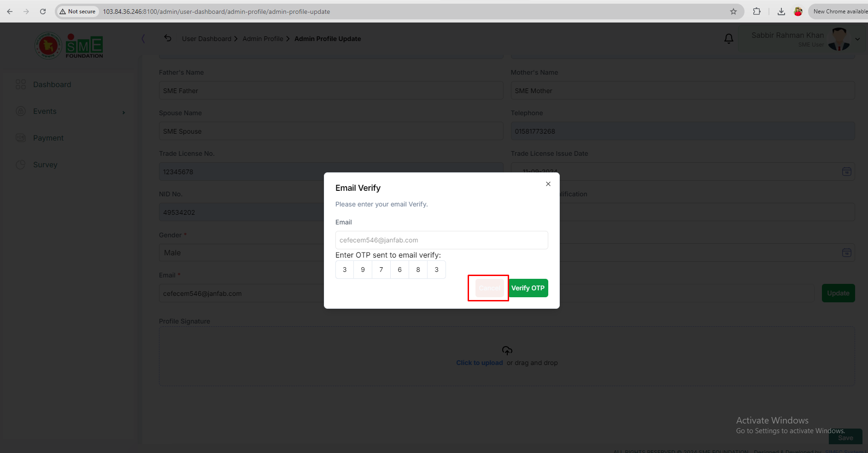Click the Dashboard sidebar icon

21,84
